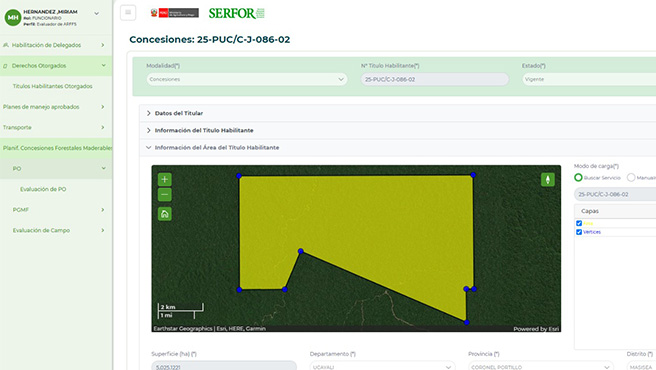Click the N° Título Habilitante field
656x370 pixels.
(435, 79)
